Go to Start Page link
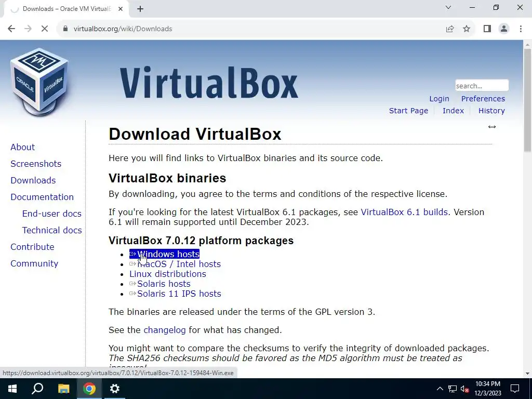 click(408, 111)
